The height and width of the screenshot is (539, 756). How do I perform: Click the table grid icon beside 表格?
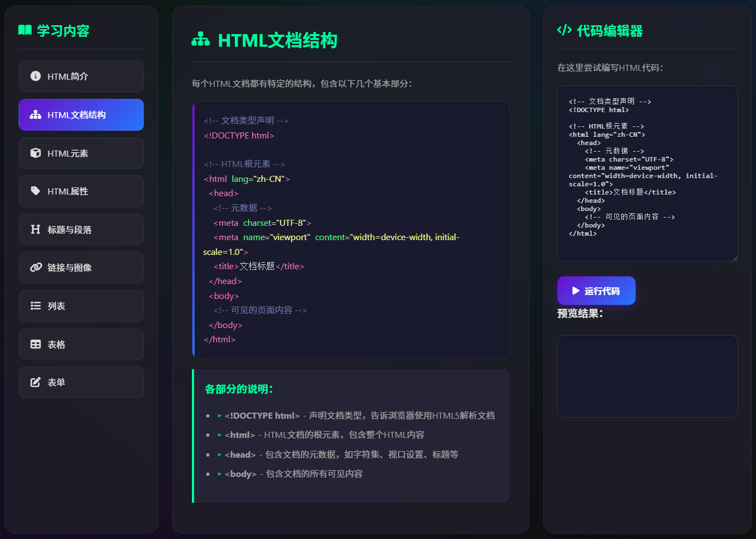pos(36,344)
